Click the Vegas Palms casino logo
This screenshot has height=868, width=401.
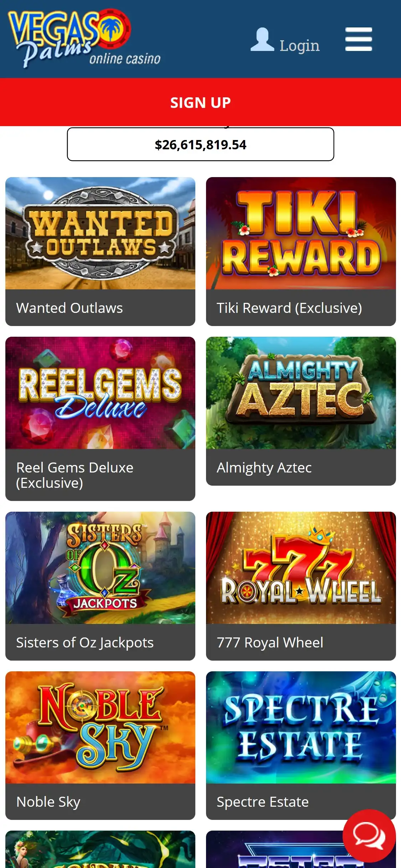84,38
